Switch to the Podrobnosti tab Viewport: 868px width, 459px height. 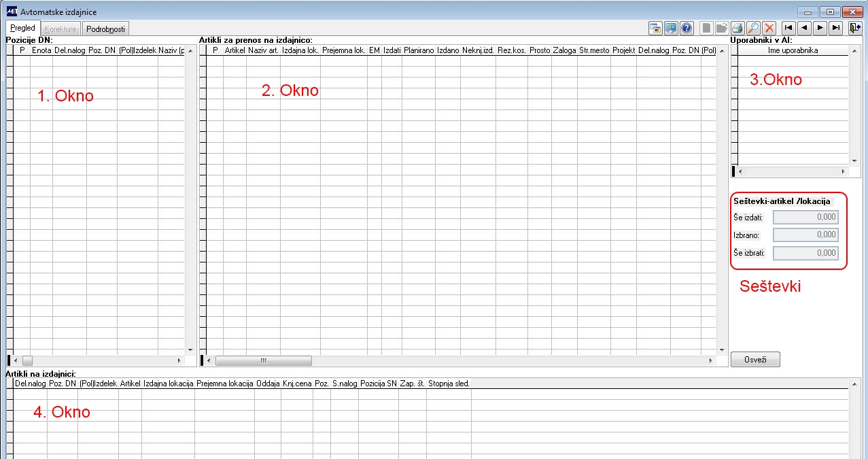(105, 29)
